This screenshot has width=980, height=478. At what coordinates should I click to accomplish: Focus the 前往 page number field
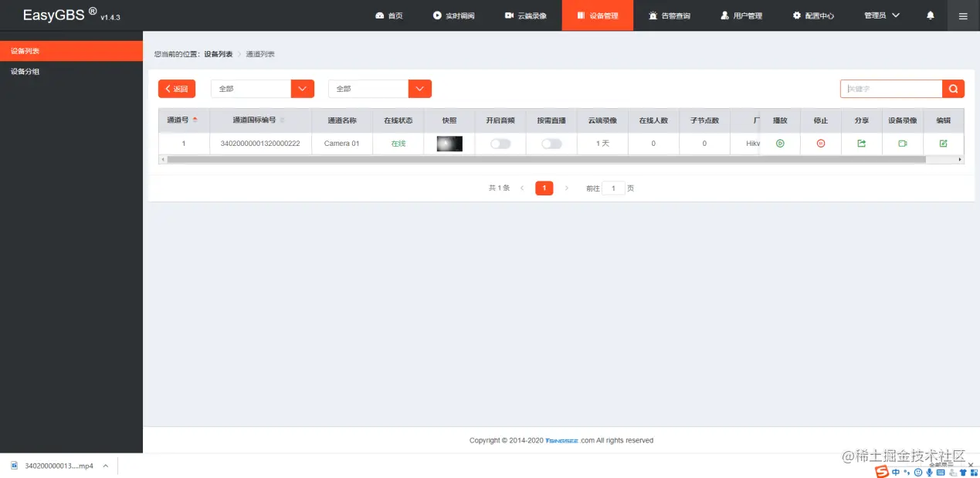coord(613,188)
